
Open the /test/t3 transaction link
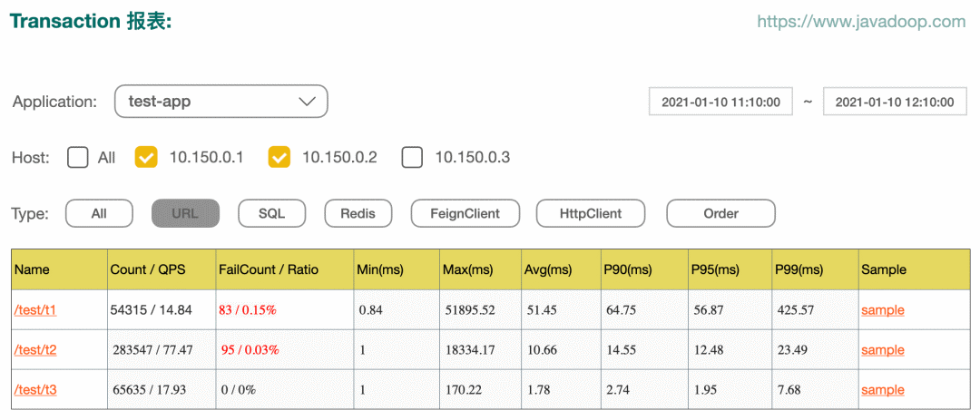[x=35, y=390]
